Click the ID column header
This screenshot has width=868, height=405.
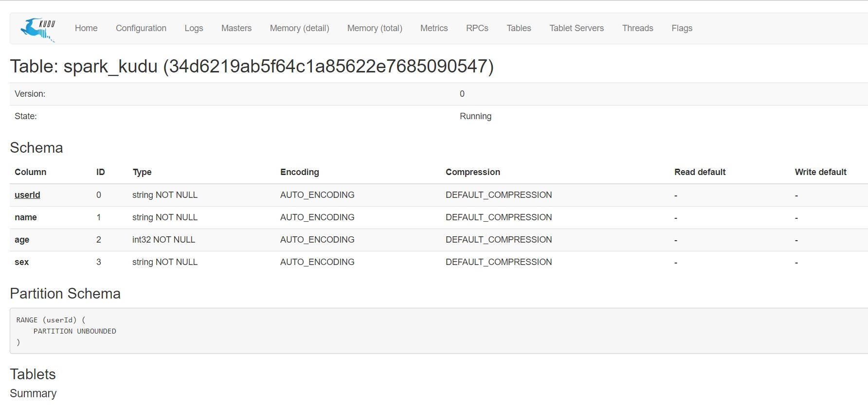[101, 172]
